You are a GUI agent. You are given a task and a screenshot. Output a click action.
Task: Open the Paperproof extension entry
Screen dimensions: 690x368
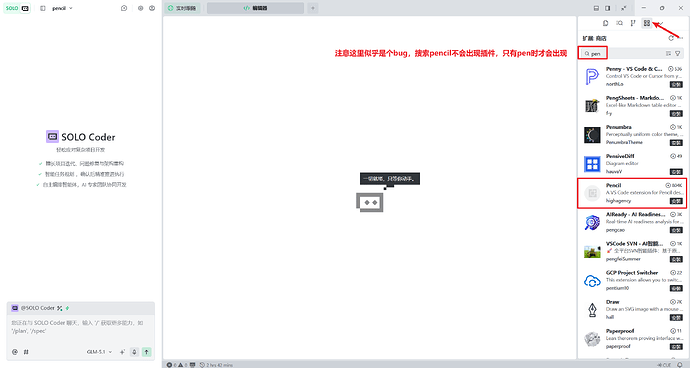[x=632, y=339]
